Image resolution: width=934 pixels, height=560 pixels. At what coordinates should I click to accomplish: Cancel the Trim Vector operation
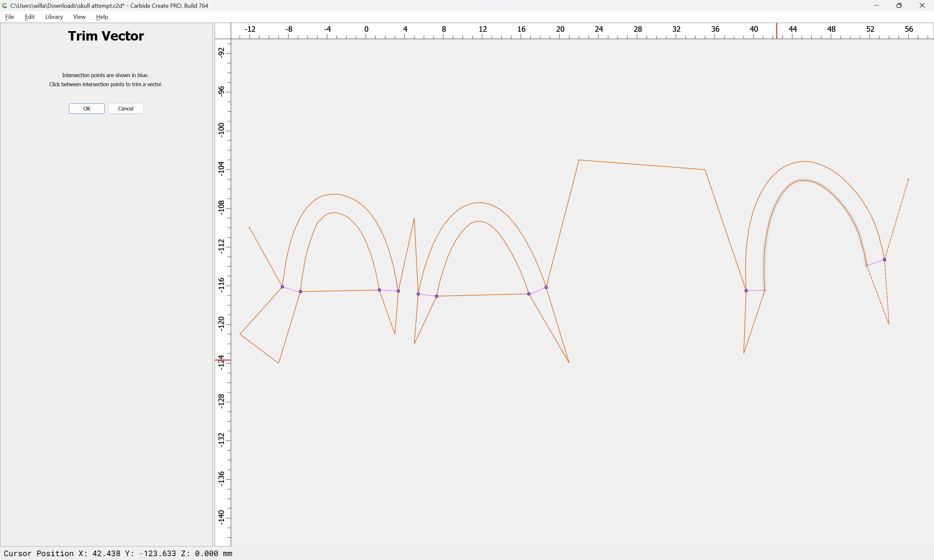(126, 109)
